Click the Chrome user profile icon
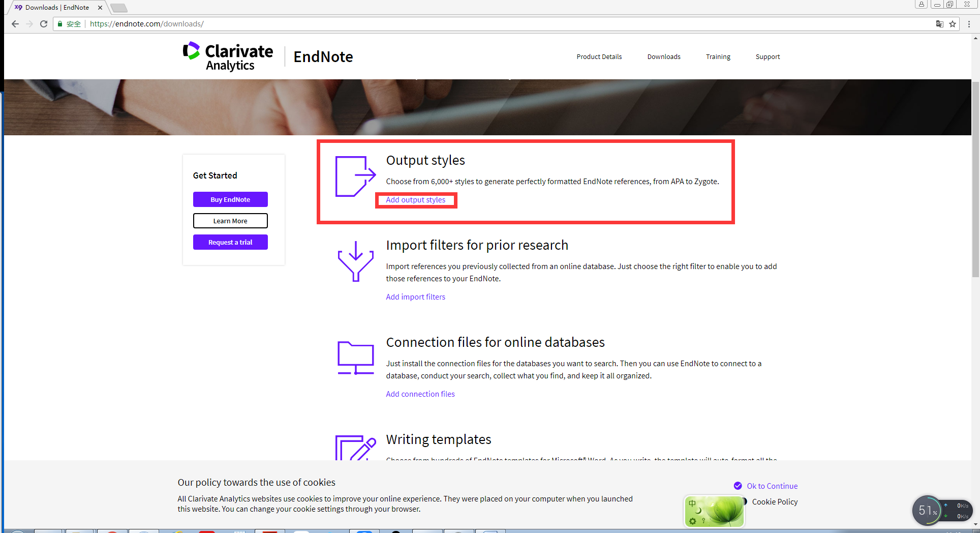 (922, 5)
